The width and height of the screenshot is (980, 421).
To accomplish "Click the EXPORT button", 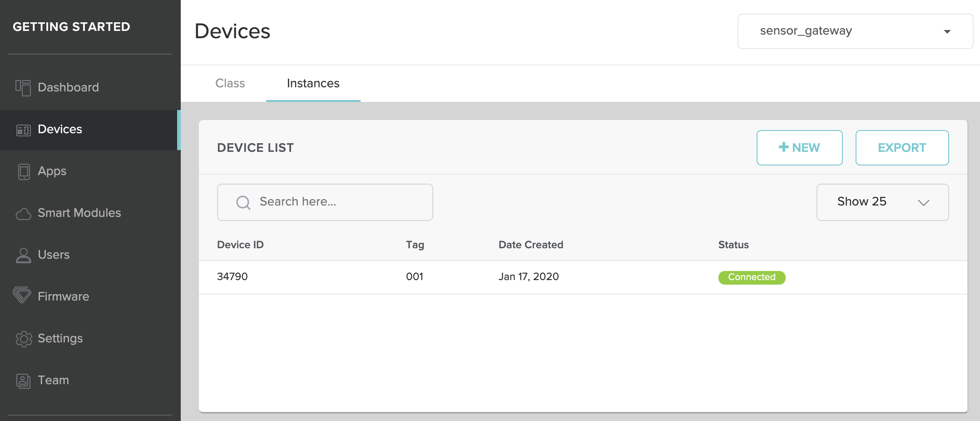I will 902,148.
